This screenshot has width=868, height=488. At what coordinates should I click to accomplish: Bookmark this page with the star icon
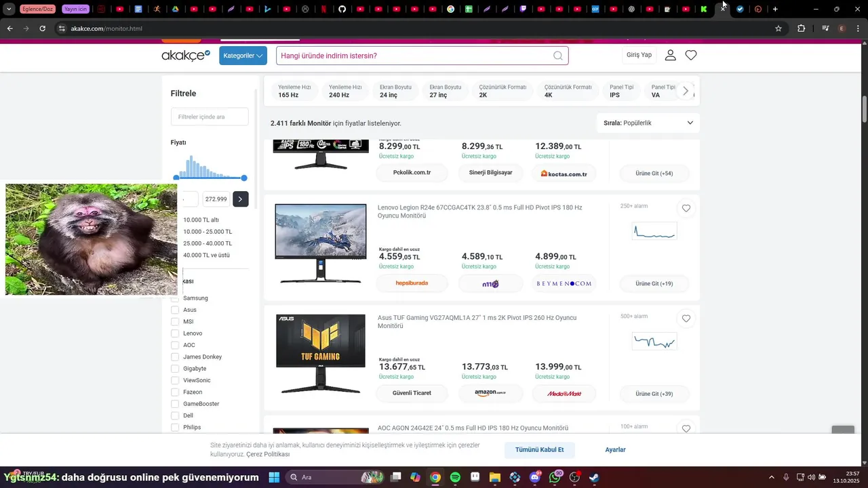tap(778, 28)
